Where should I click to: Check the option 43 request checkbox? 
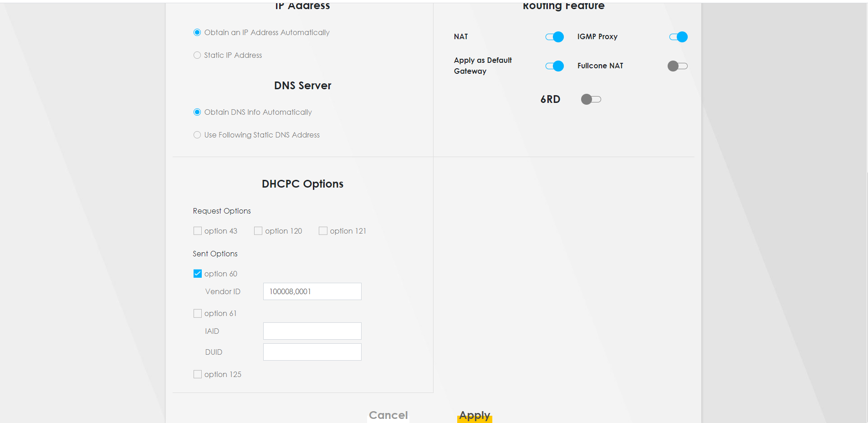198,231
